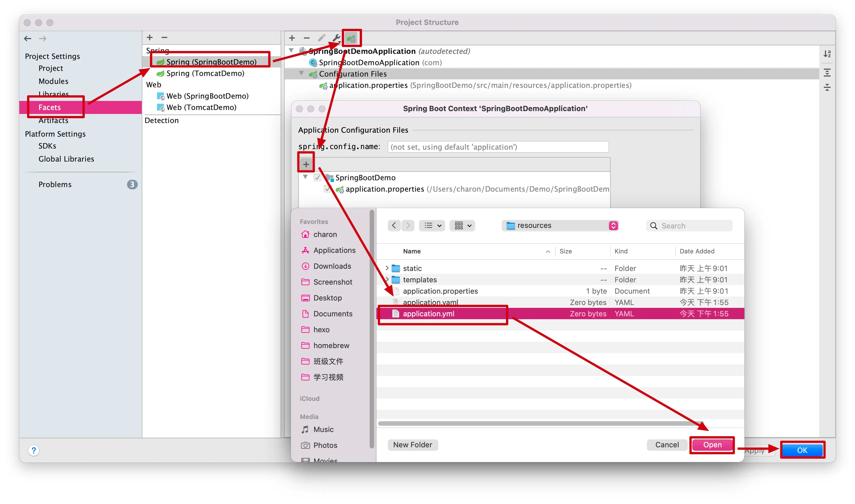
Task: Toggle the application.properties checkbox in the context dialog
Action: tap(327, 189)
